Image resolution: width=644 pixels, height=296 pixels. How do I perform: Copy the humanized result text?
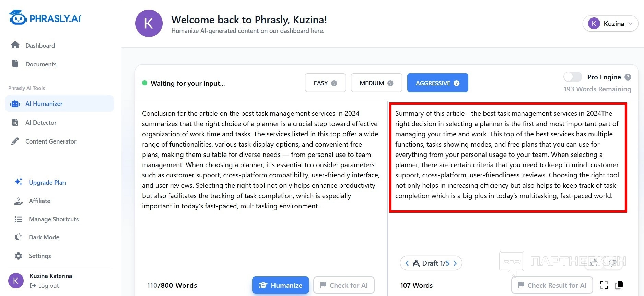619,285
